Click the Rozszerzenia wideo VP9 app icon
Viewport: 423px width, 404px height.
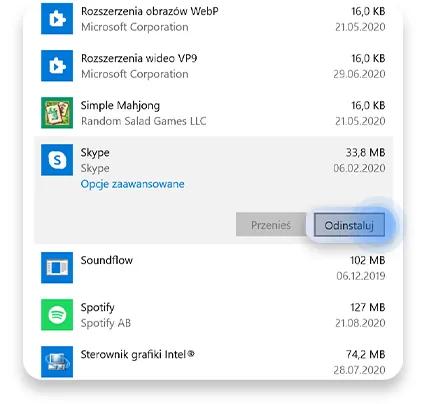[57, 66]
